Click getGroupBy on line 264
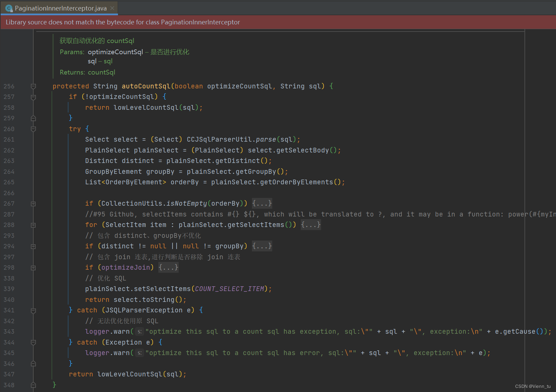The width and height of the screenshot is (556, 392). coord(256,171)
